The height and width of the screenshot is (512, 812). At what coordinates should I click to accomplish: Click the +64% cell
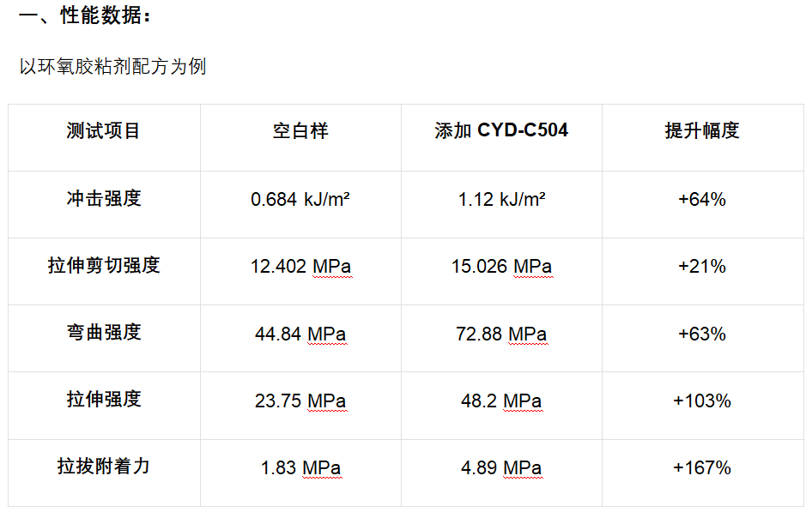click(x=701, y=200)
